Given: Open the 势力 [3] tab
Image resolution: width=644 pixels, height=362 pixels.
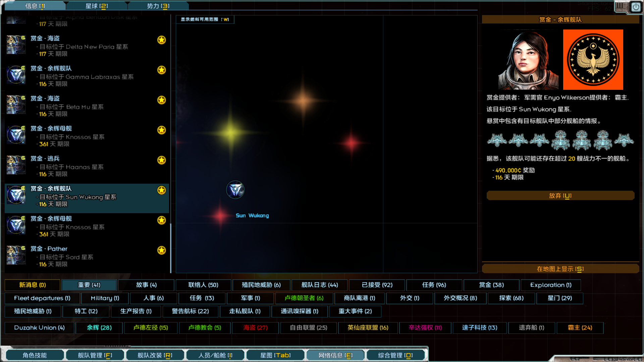Looking at the screenshot, I should (x=158, y=6).
